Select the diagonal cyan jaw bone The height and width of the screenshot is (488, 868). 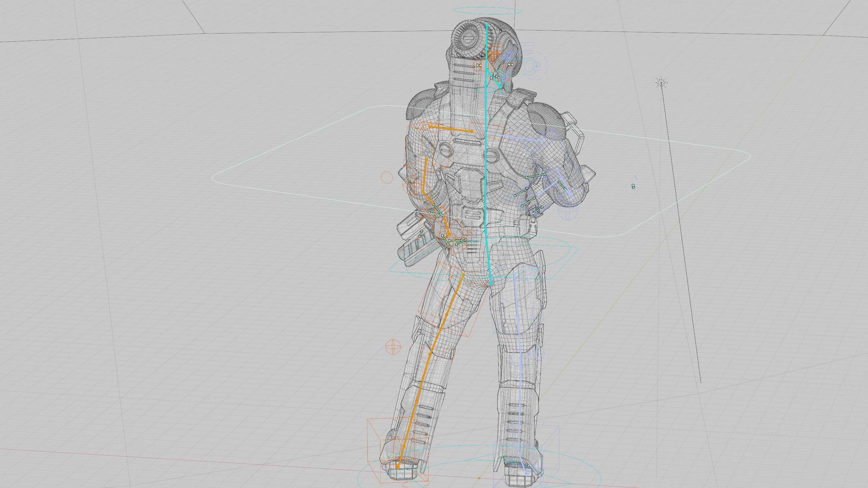coord(493,78)
